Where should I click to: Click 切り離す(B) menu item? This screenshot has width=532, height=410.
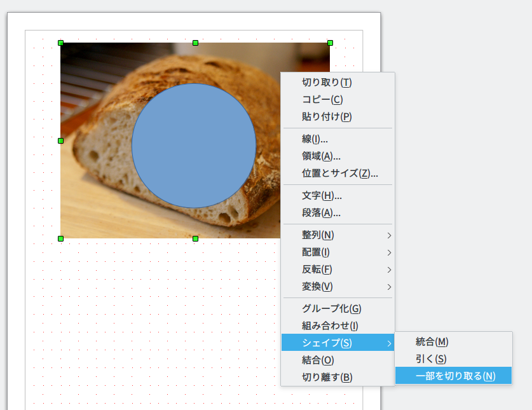click(338, 378)
